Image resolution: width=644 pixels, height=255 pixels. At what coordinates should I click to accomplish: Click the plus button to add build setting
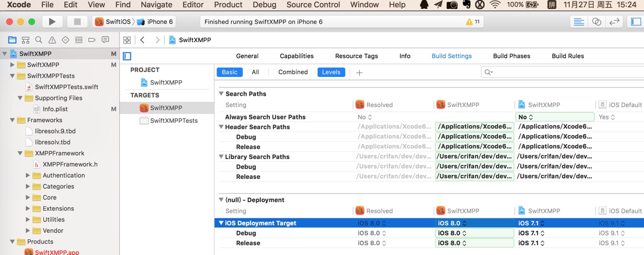[x=359, y=72]
